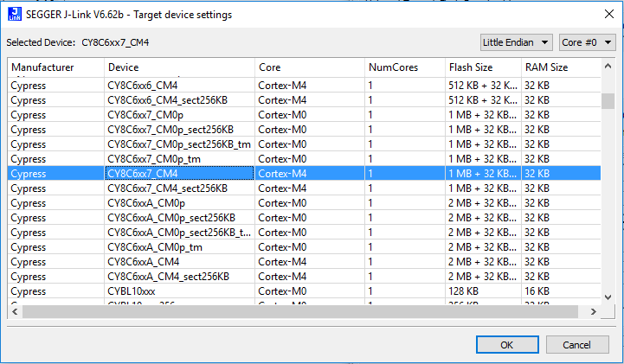Click vertical scrollbar up arrow
Screen dimensions: 624x364
point(608,67)
